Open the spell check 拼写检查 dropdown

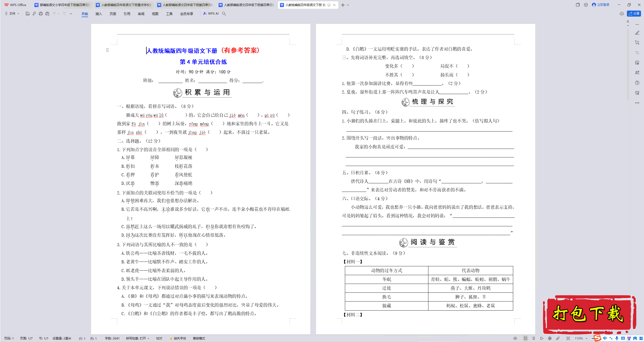(138, 338)
